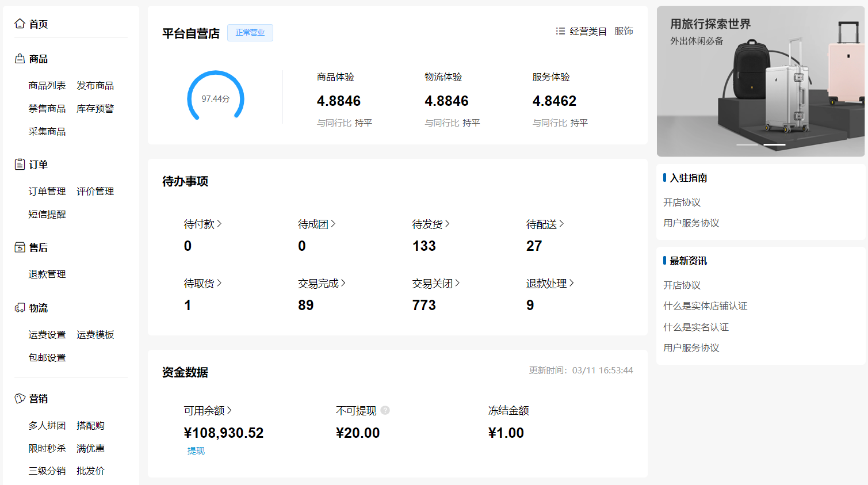Open 什么是实体店铺认证 article

[x=705, y=306]
